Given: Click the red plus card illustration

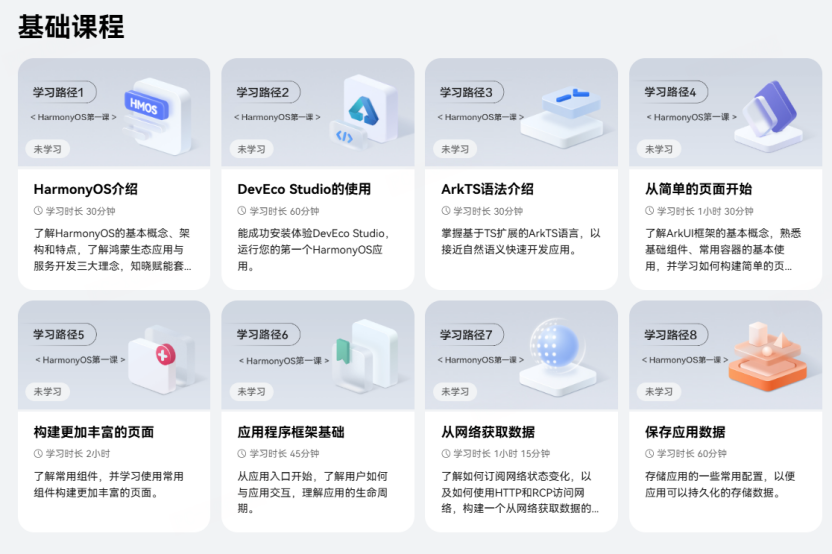Looking at the screenshot, I should pyautogui.click(x=161, y=361).
